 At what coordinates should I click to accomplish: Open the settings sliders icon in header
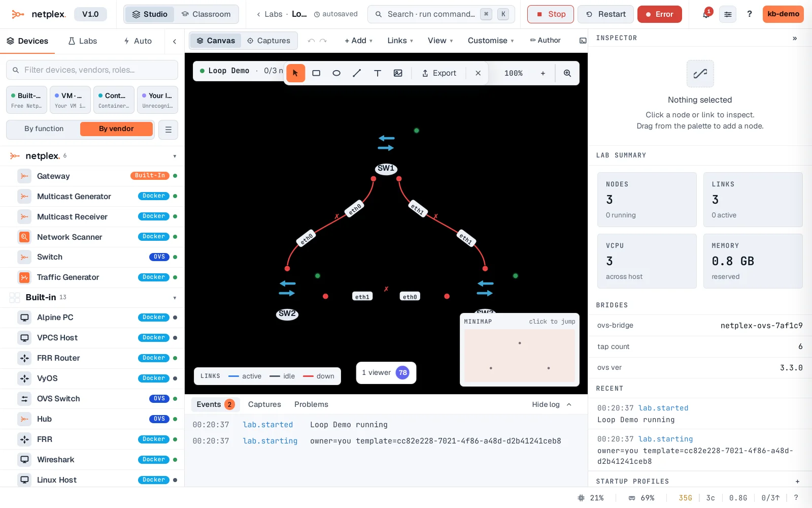pos(728,14)
